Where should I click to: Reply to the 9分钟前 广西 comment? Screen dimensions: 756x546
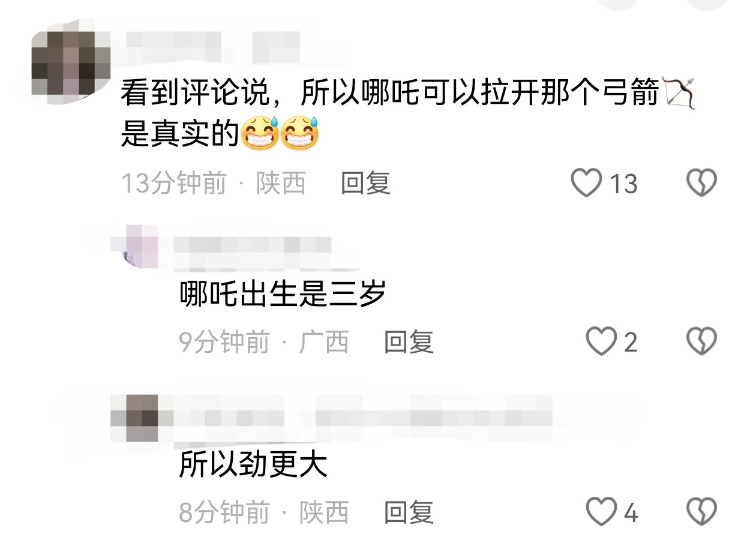[409, 342]
